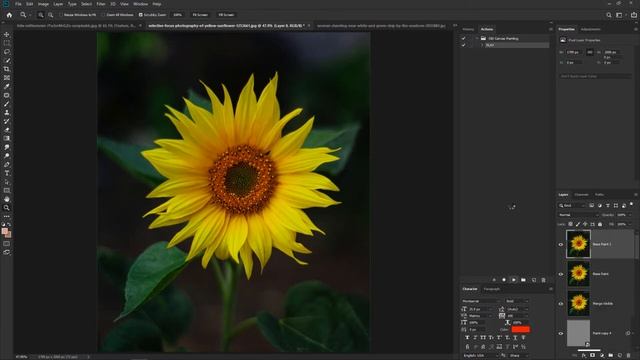Click the Fit Screen button

(x=200, y=15)
